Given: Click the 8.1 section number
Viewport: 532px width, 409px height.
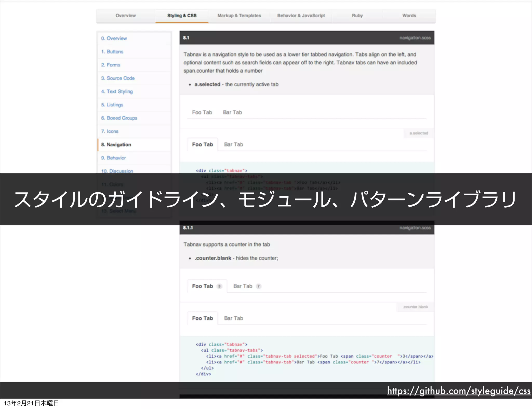Looking at the screenshot, I should 186,38.
